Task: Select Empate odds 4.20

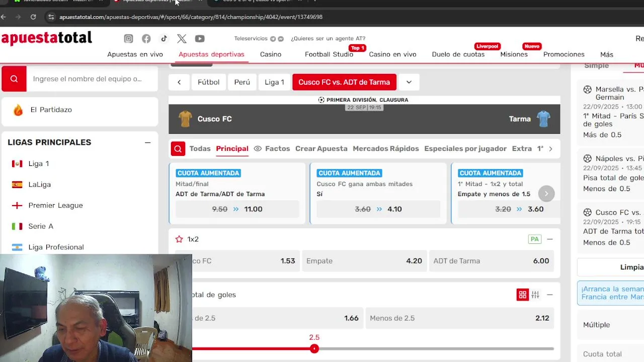Action: [x=364, y=261]
